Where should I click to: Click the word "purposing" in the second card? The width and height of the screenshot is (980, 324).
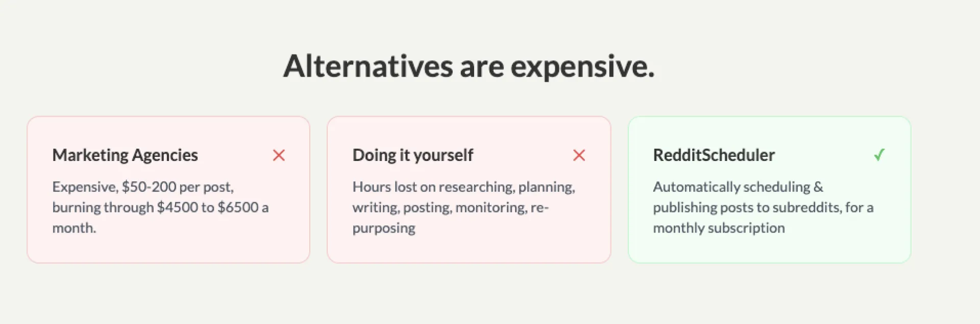pos(384,228)
